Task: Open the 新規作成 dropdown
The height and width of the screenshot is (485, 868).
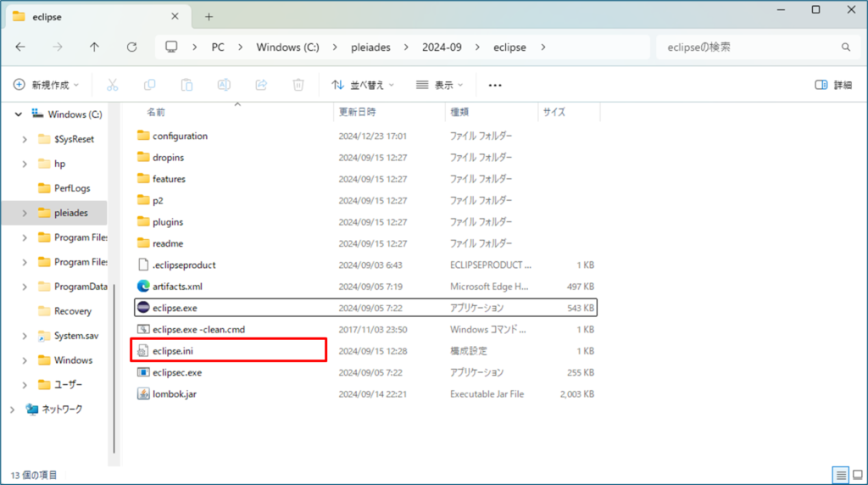Action: point(47,85)
